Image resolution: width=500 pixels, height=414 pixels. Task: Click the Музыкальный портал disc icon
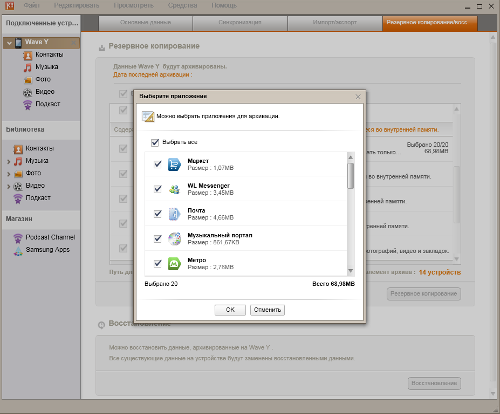174,239
